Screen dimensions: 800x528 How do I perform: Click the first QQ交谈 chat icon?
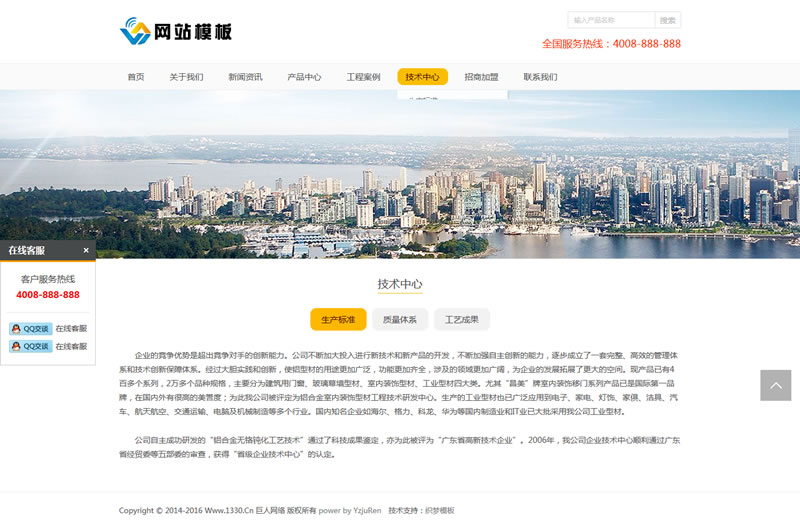coord(30,329)
